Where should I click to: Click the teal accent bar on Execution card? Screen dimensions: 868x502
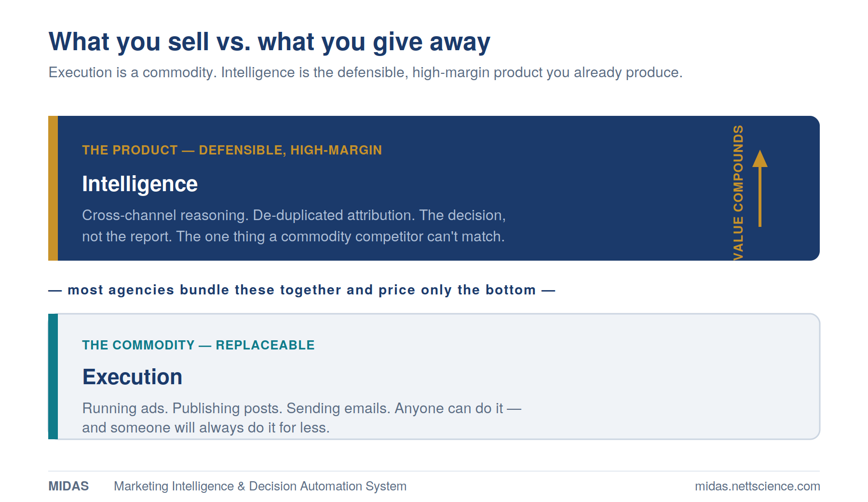53,376
